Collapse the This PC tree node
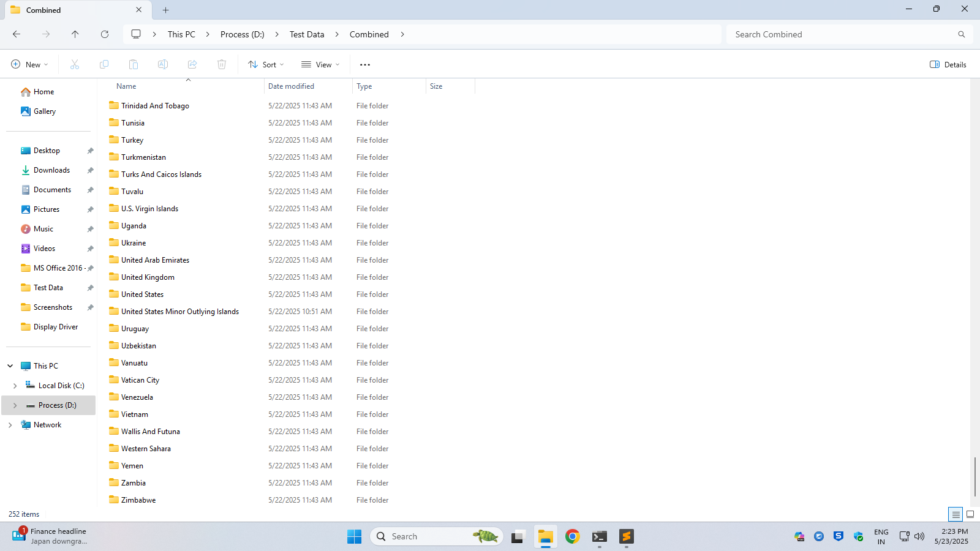The width and height of the screenshot is (980, 551). coord(10,366)
